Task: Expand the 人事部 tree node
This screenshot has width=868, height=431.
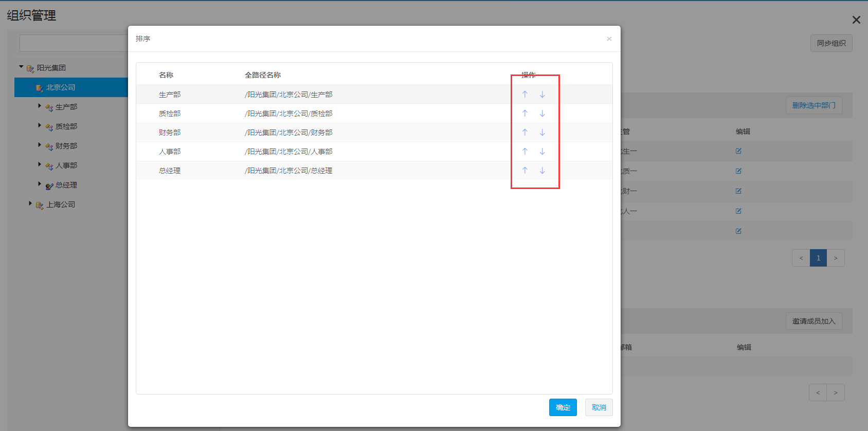Action: click(40, 164)
